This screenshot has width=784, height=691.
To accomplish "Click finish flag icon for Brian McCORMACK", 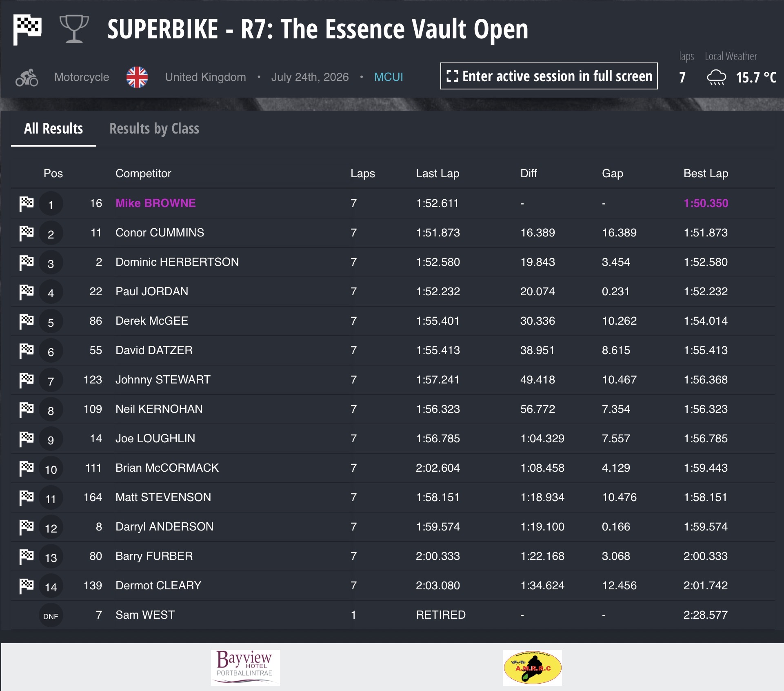I will [27, 468].
